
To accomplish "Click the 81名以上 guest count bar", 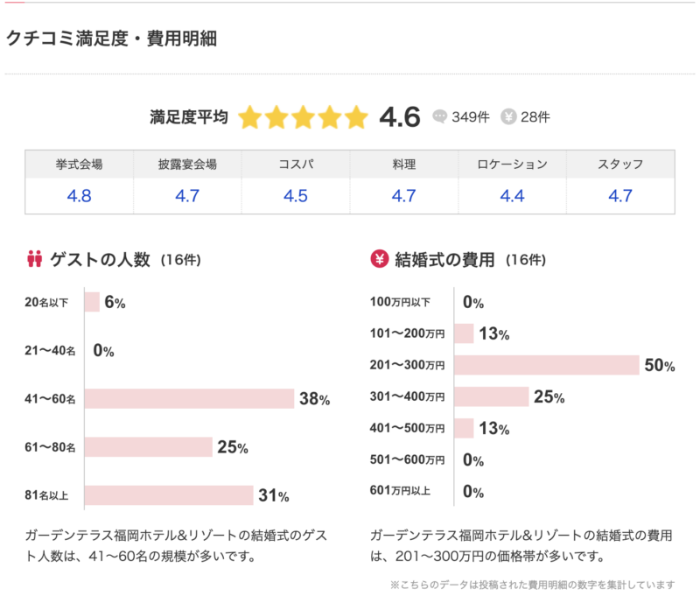I will pos(169,495).
